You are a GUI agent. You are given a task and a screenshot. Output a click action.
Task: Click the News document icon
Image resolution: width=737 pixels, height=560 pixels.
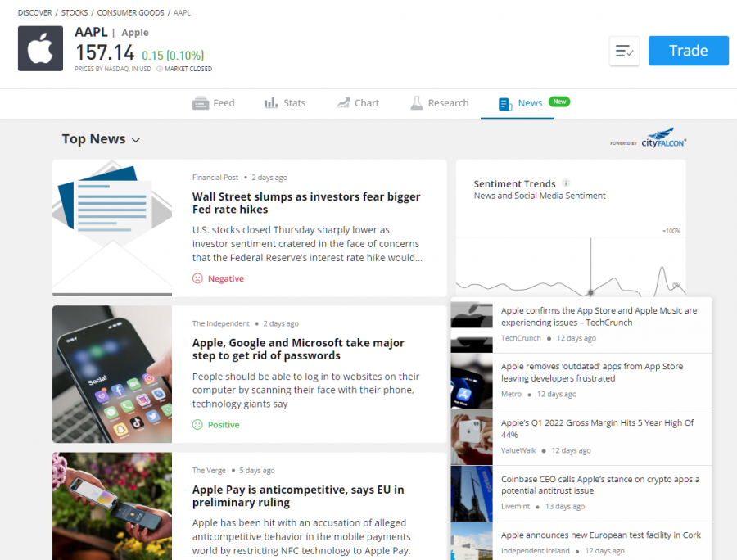point(505,104)
